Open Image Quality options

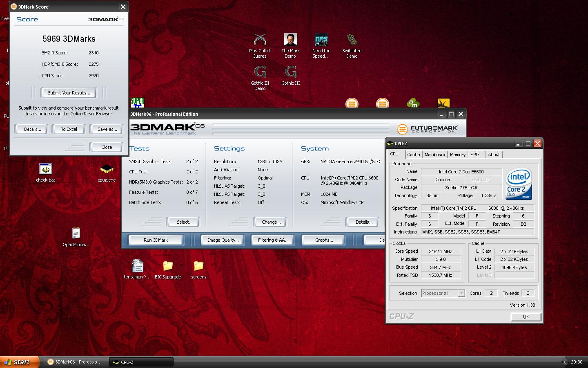pos(223,240)
